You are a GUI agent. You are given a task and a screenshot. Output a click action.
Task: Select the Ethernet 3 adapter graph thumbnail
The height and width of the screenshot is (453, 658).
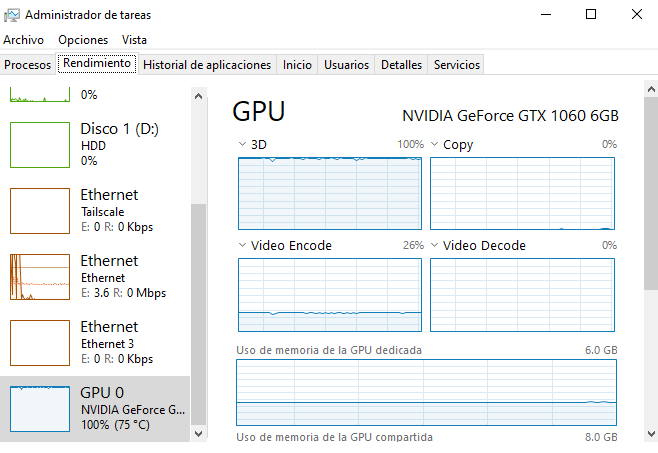tap(39, 343)
